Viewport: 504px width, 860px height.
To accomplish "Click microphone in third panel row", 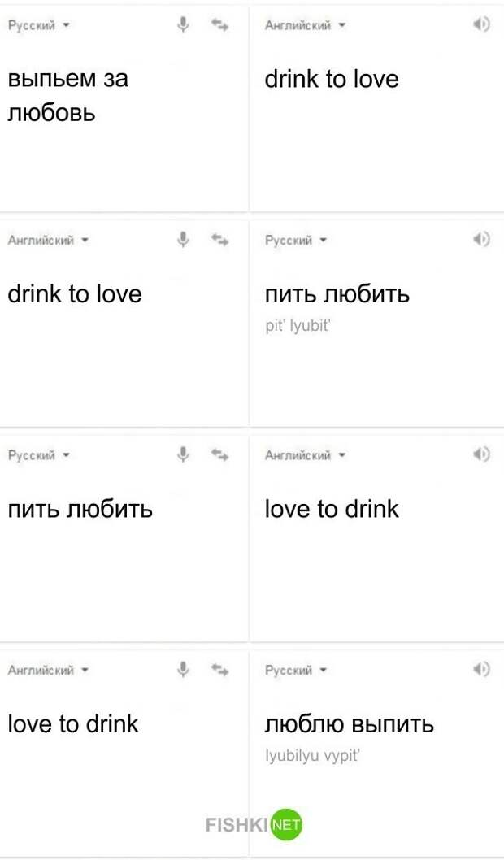I will pos(184,454).
